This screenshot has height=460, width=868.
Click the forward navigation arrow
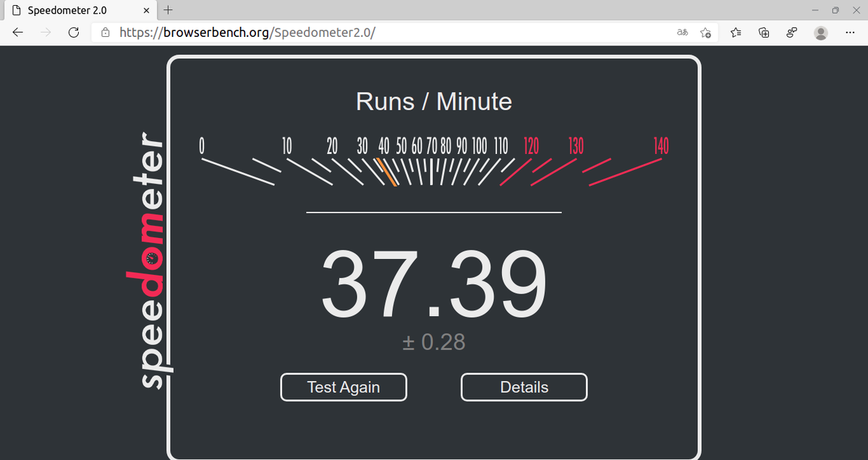coord(46,33)
